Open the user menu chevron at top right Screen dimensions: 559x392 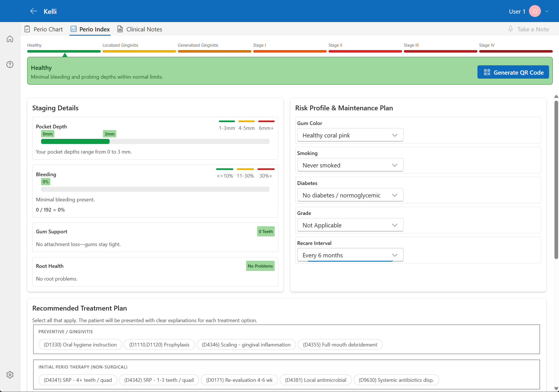(547, 11)
